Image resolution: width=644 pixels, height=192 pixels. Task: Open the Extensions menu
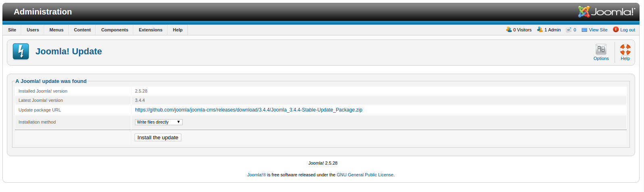(150, 30)
